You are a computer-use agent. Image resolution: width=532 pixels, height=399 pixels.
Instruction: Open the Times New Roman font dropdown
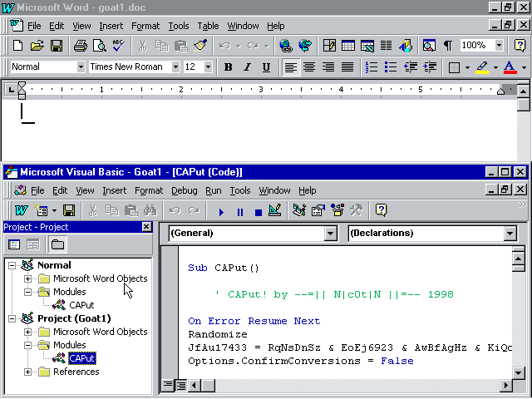tap(175, 67)
